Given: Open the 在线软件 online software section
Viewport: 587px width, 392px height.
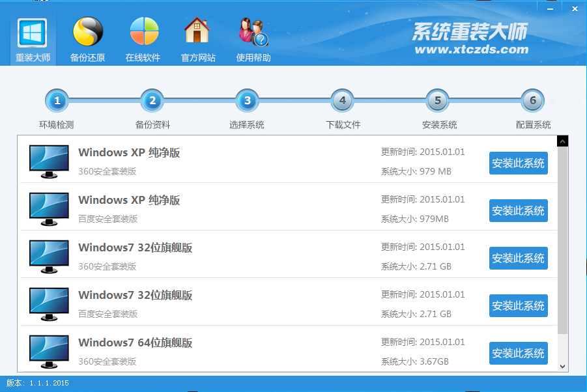Looking at the screenshot, I should tap(143, 40).
